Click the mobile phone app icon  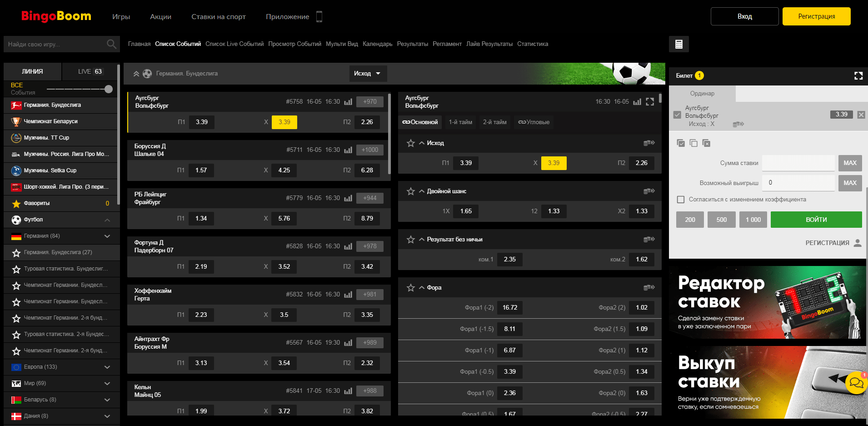pyautogui.click(x=319, y=17)
